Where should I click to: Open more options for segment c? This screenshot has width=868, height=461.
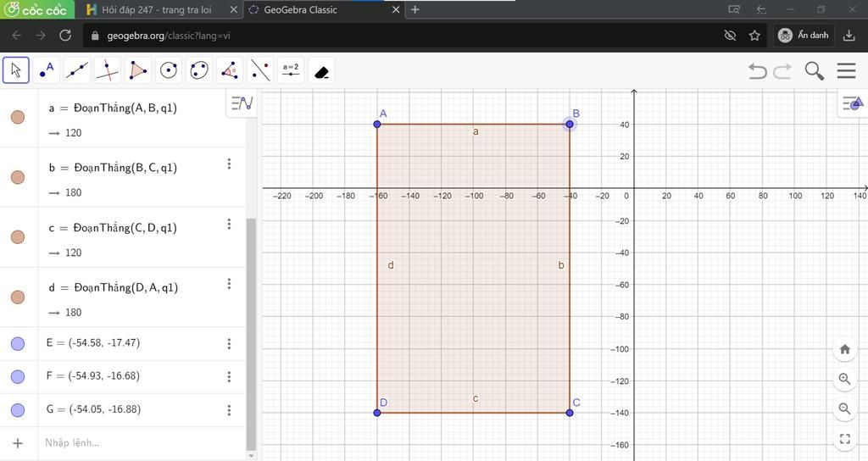(229, 224)
